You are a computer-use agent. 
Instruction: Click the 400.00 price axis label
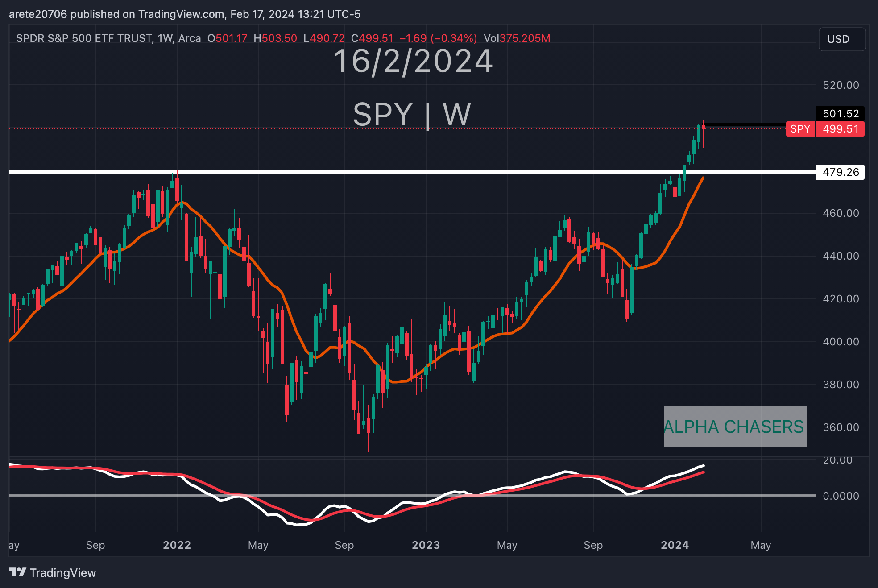pos(841,341)
